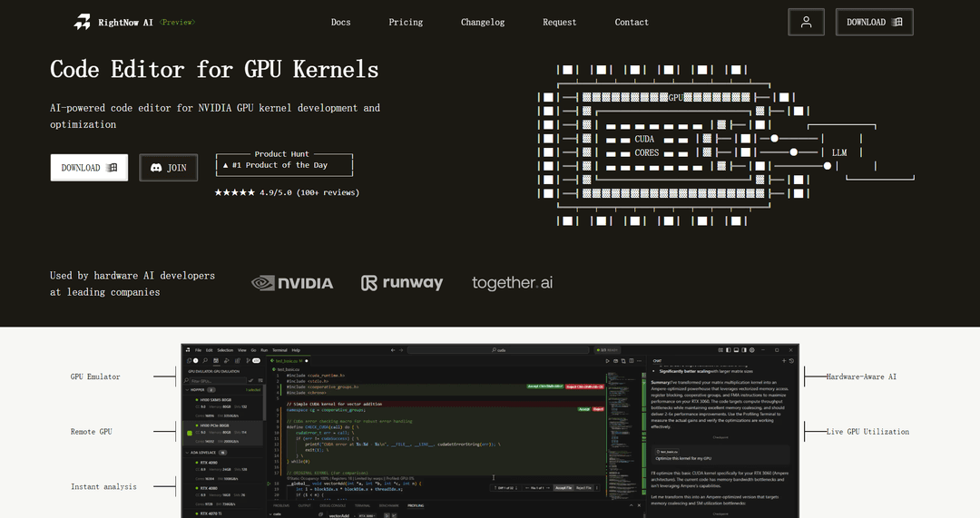Viewport: 980px width, 518px height.
Task: Click the Discord JOIN button
Action: click(x=168, y=168)
